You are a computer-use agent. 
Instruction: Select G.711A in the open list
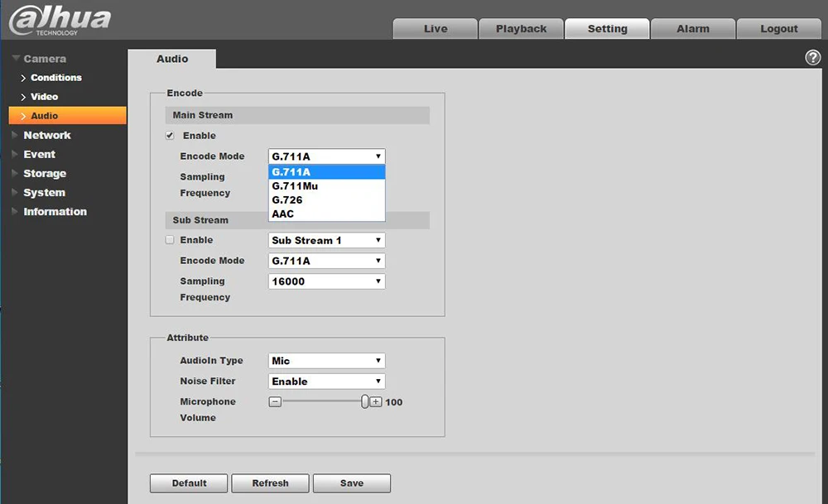pyautogui.click(x=326, y=172)
